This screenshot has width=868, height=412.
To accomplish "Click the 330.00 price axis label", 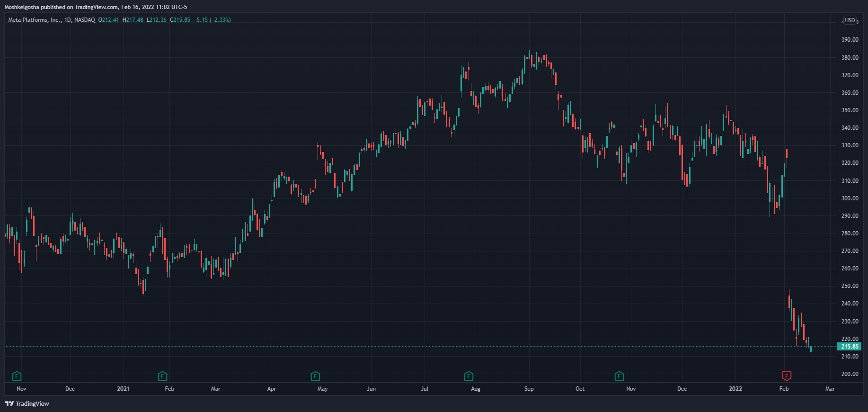I will tap(850, 145).
